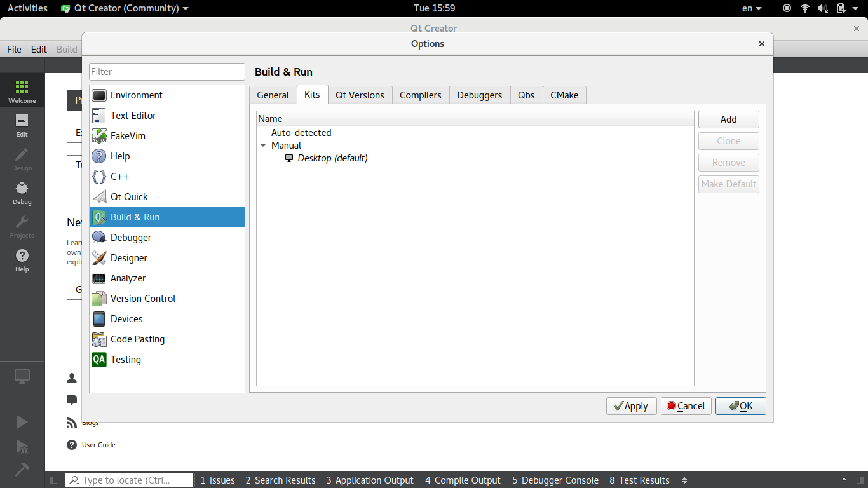Open the FakeVim settings category
This screenshot has height=488, width=868.
(128, 136)
